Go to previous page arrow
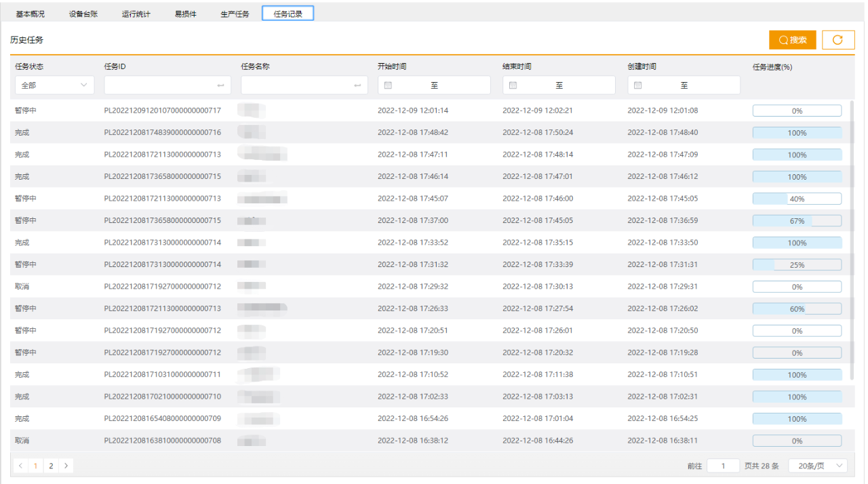 pyautogui.click(x=21, y=466)
